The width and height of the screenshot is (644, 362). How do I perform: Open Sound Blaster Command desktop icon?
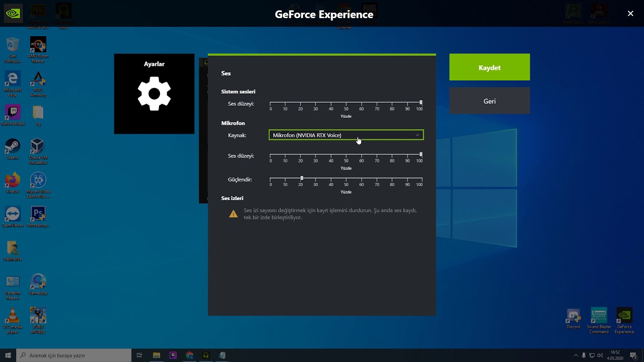tap(599, 321)
